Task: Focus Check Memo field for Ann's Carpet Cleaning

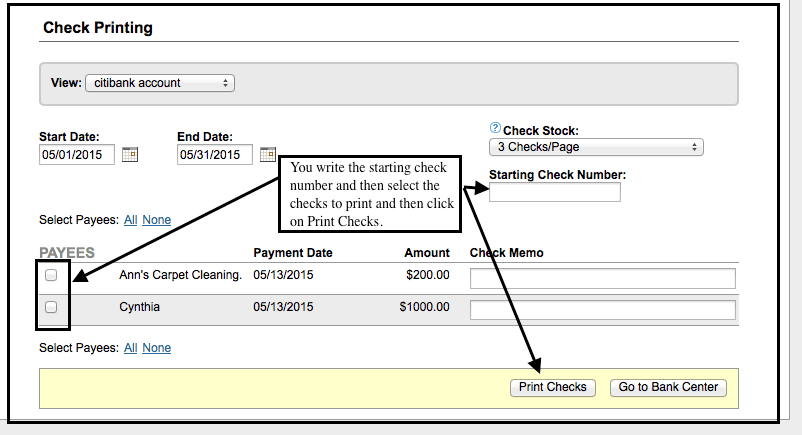Action: [602, 278]
